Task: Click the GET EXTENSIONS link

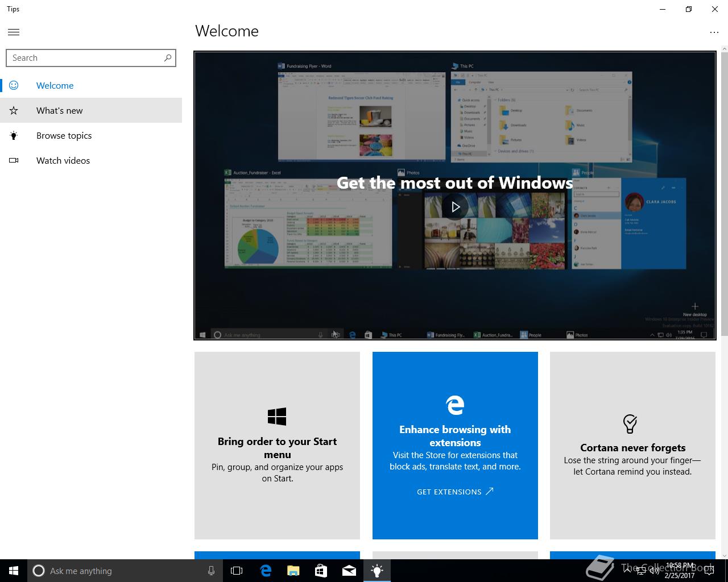Action: 455,492
